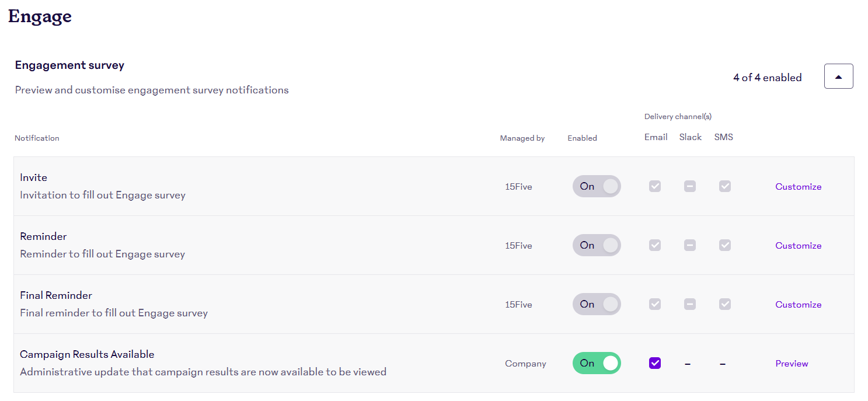Turn off Campaign Results Available switch
868x401 pixels.
point(597,363)
